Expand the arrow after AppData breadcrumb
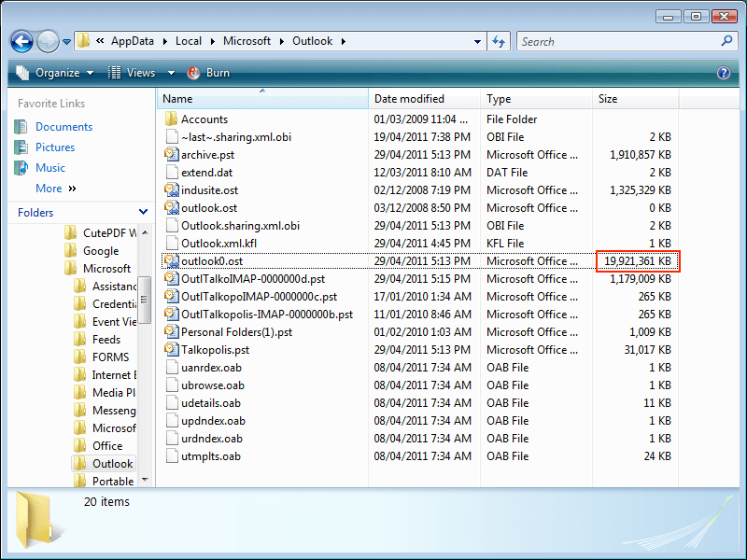 pyautogui.click(x=165, y=42)
